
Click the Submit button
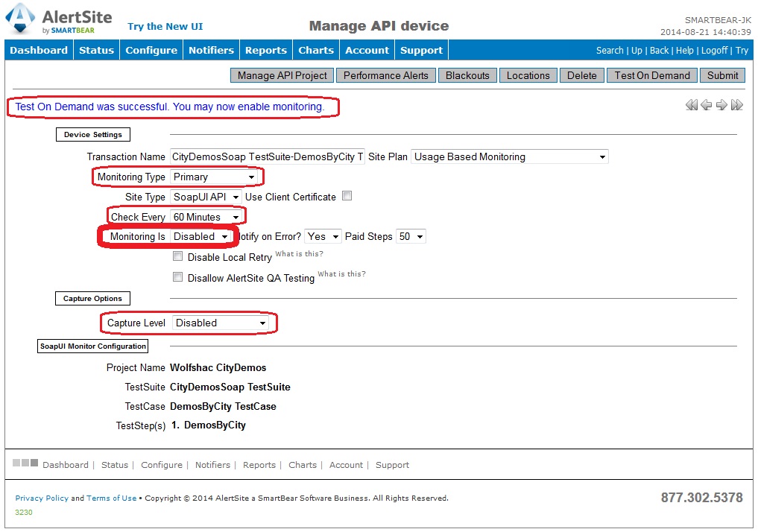coord(723,75)
